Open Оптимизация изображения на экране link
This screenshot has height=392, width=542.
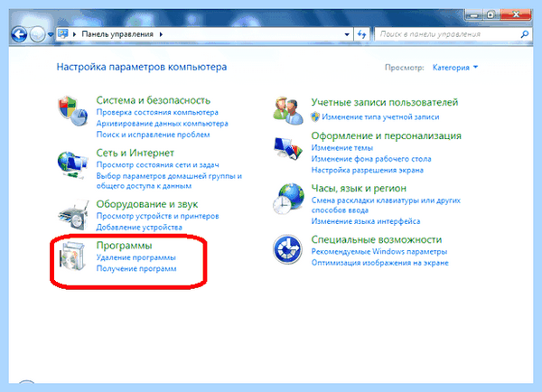380,263
